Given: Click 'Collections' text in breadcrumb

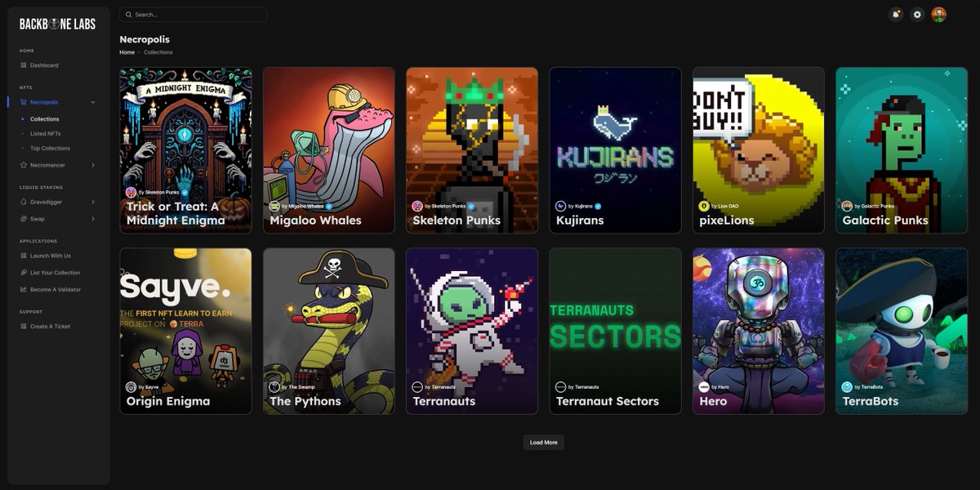Looking at the screenshot, I should click(x=158, y=52).
